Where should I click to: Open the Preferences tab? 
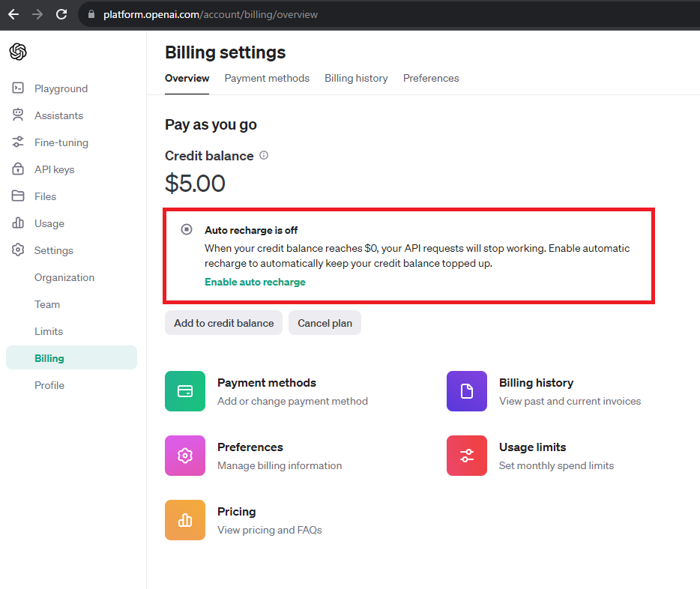(431, 78)
